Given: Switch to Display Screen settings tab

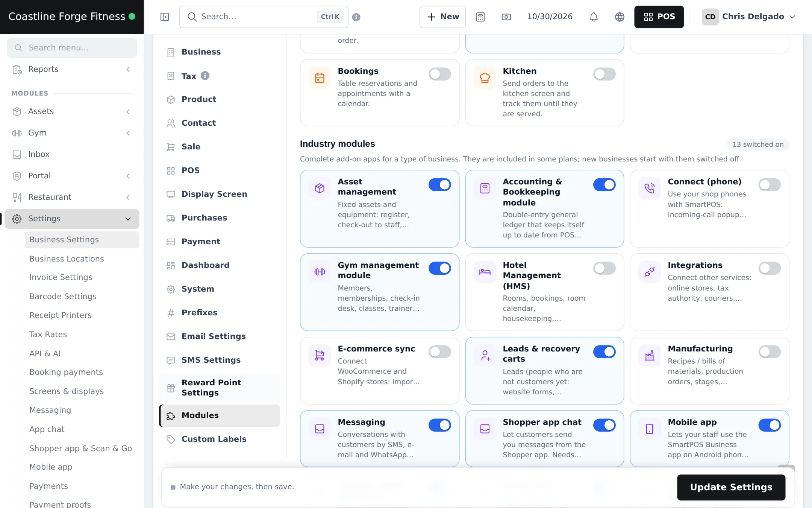Looking at the screenshot, I should click(x=220, y=194).
